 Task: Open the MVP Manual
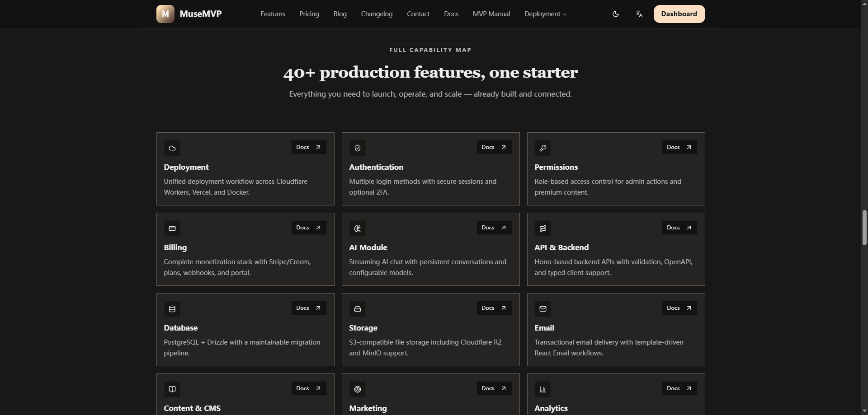pyautogui.click(x=491, y=14)
